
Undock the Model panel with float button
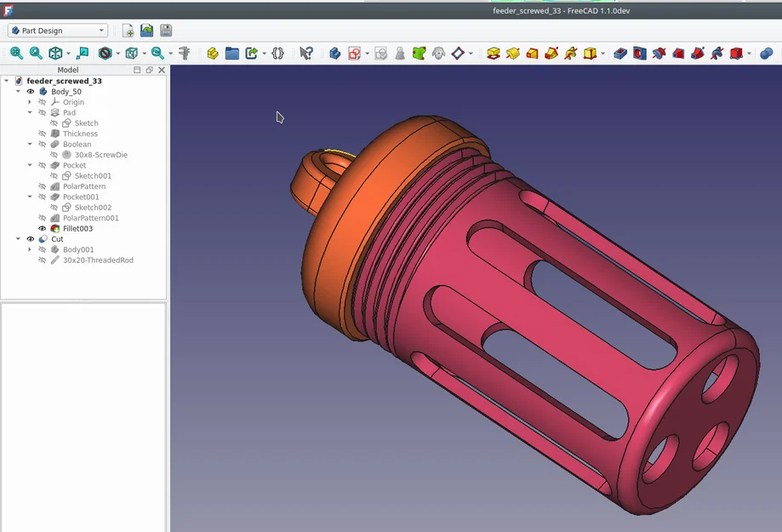click(149, 70)
